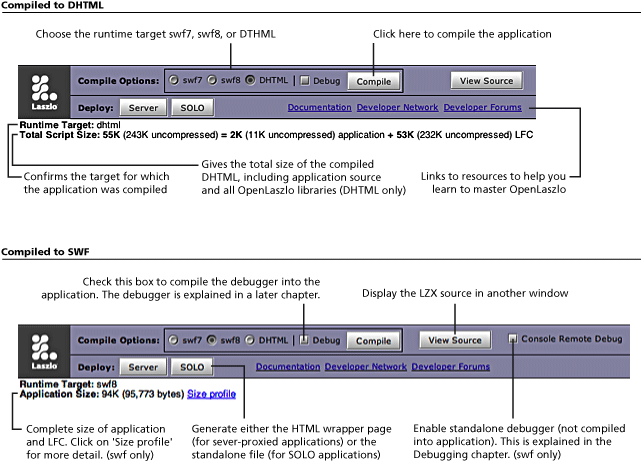This screenshot has height=462, width=641.
Task: Click the Laszlo logo in SWF toolbar
Action: (44, 352)
